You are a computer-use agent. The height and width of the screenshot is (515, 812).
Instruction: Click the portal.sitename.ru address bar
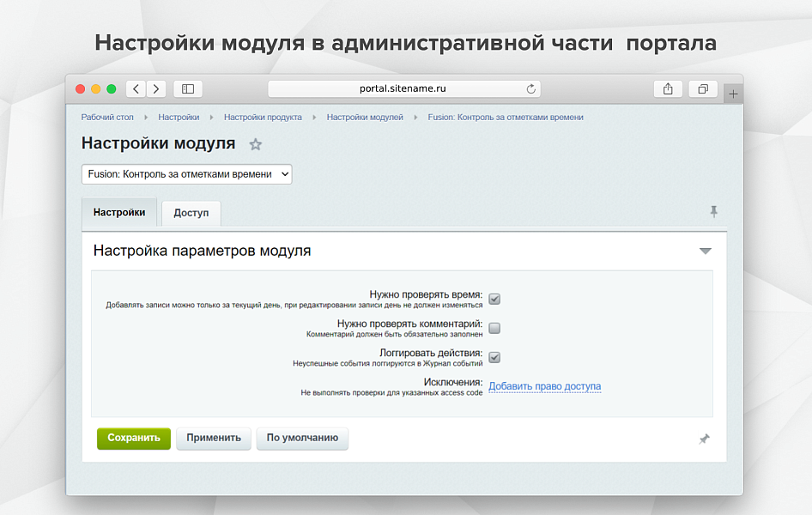pos(403,89)
